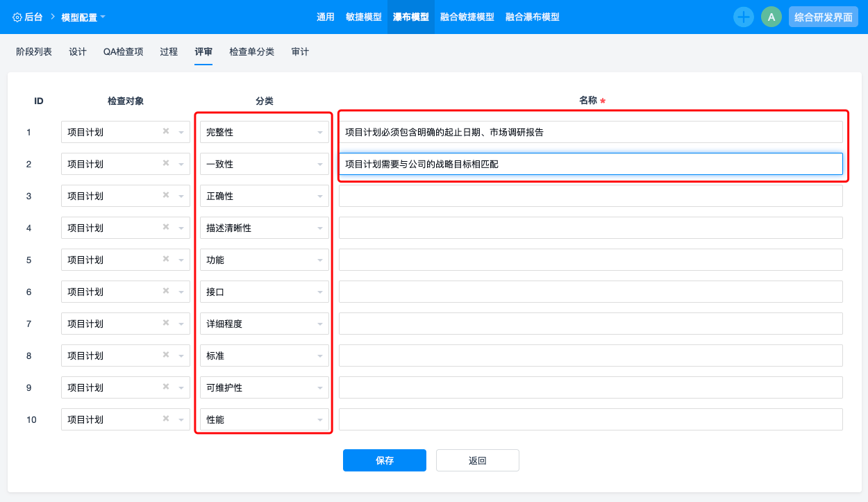This screenshot has width=868, height=502.
Task: Clear 项目计划 selection in row 8
Action: click(166, 355)
